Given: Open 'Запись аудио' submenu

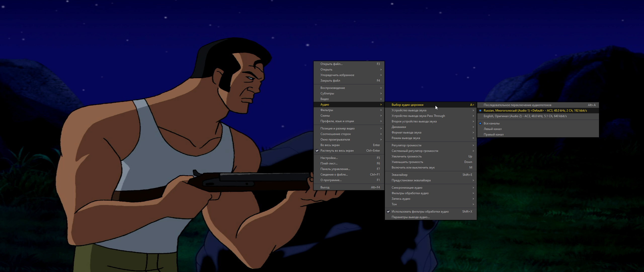Looking at the screenshot, I should coord(431,199).
